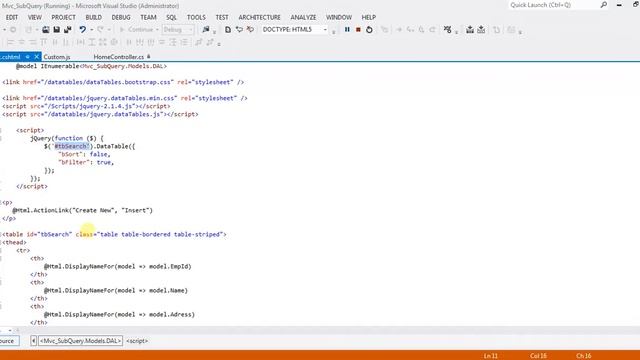Screen dimensions: 640x360
Task: Click the icon right of Restart
Action: click(x=384, y=29)
